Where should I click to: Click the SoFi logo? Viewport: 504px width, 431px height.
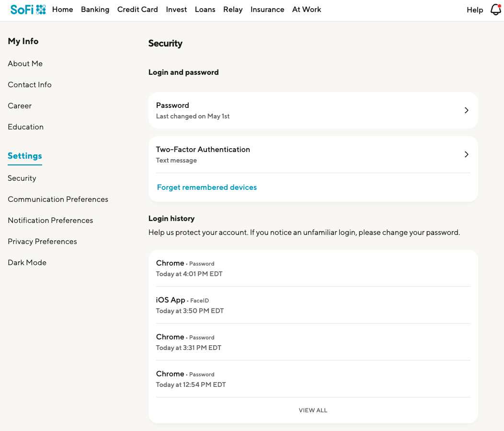point(28,10)
